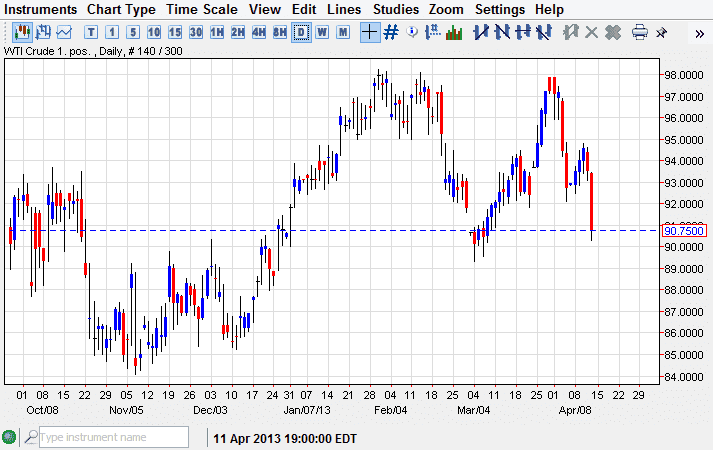
Task: Switch to 8H time scale
Action: [x=280, y=32]
